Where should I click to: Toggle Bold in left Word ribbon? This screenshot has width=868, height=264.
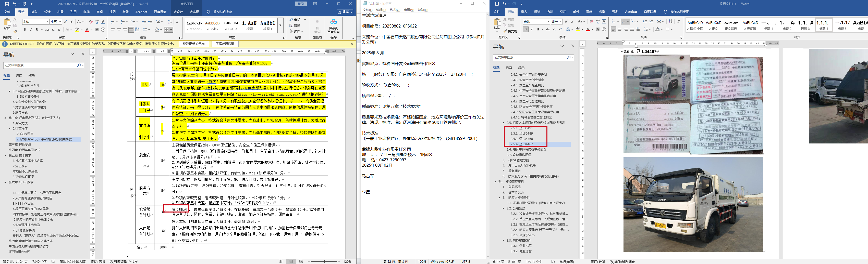click(25, 30)
